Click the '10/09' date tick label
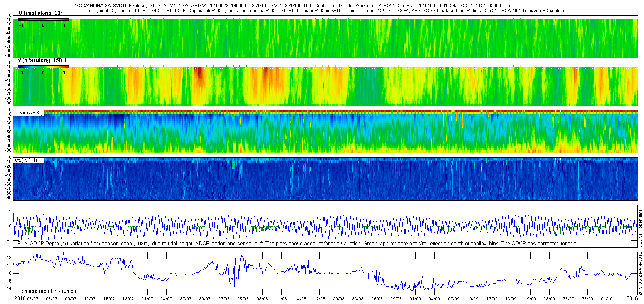 (x=473, y=299)
